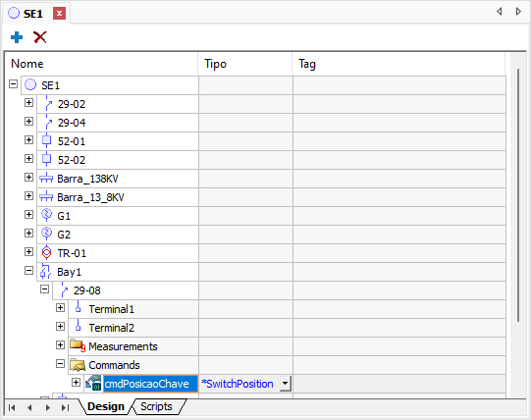The image size is (531, 420).
Task: Expand the 29-04 tree node
Action: (x=28, y=122)
